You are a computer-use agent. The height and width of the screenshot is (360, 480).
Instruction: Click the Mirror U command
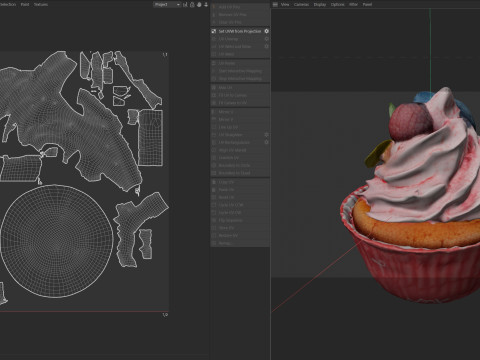pyautogui.click(x=240, y=112)
